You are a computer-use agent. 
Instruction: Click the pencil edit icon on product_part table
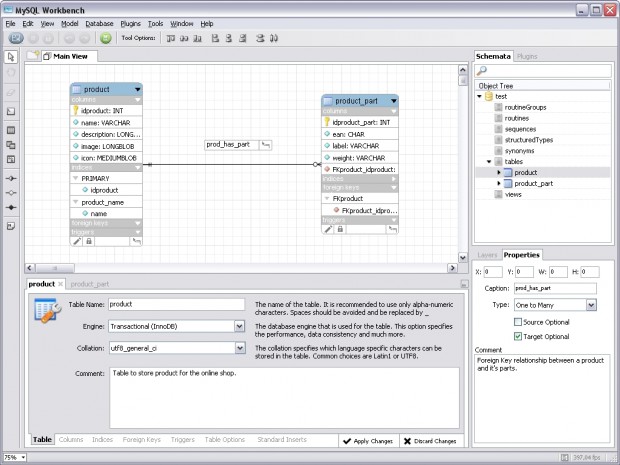click(x=328, y=229)
